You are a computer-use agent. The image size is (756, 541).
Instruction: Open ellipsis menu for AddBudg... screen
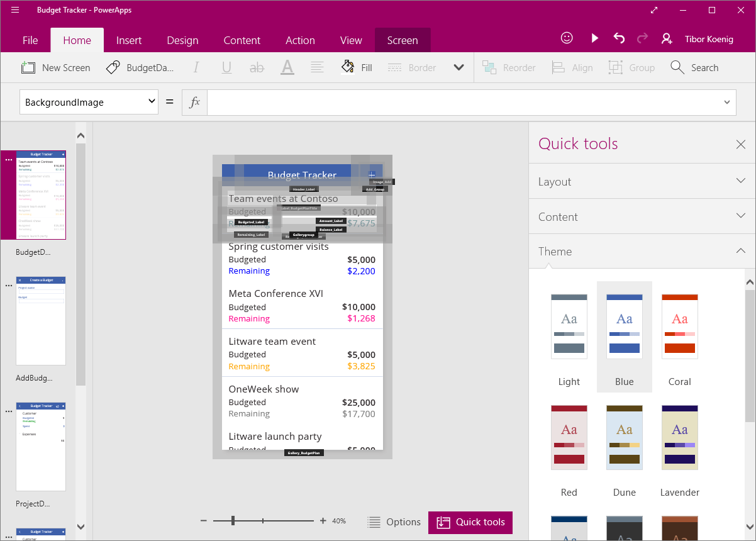coord(8,285)
